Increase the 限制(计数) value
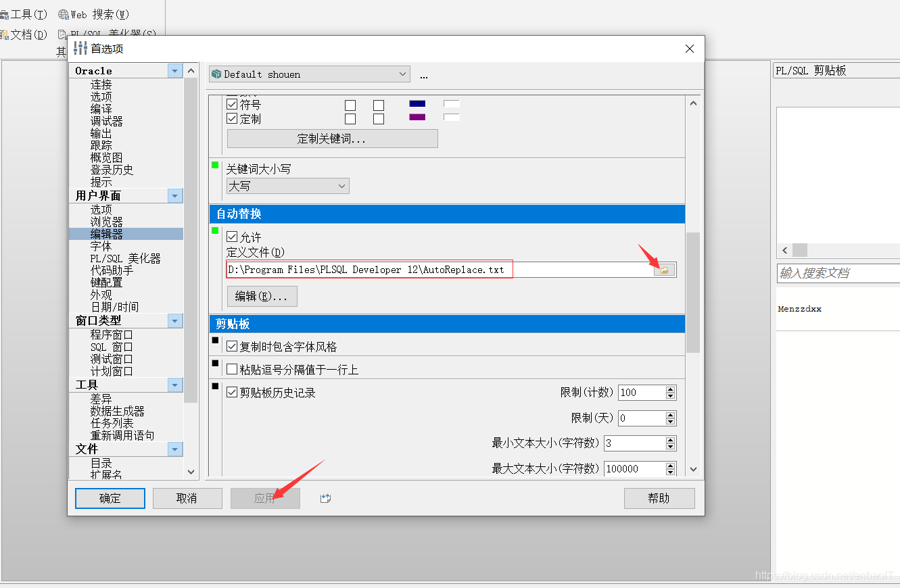 pyautogui.click(x=671, y=389)
